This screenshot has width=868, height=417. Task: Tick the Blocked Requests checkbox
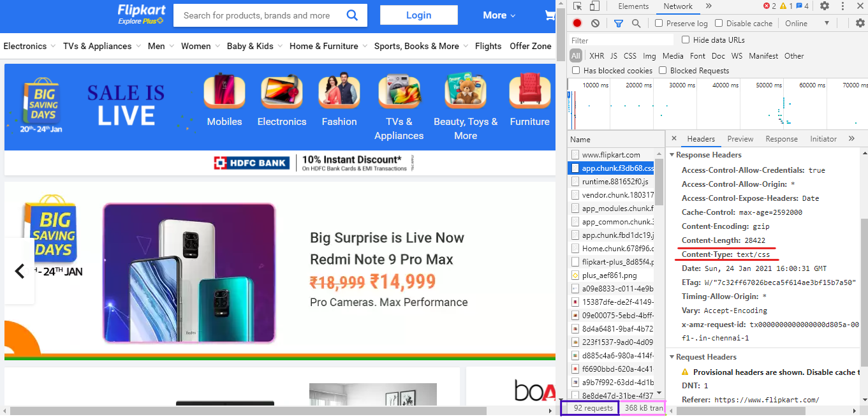pyautogui.click(x=663, y=71)
